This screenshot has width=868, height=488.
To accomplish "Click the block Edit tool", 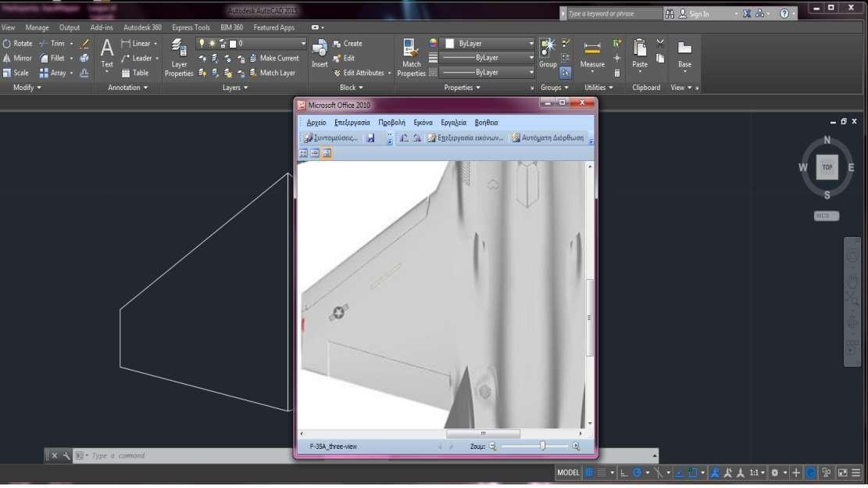I will pyautogui.click(x=344, y=58).
